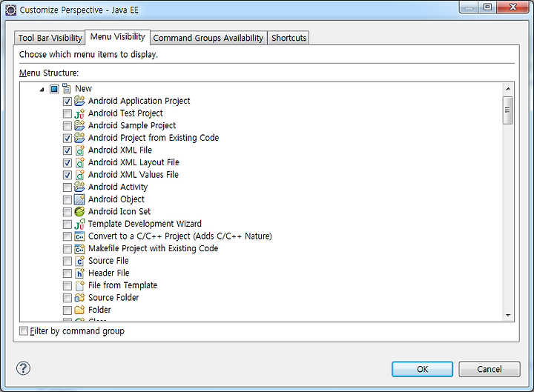This screenshot has height=392, width=534.
Task: Check the Android Icon Set checkbox
Action: (67, 212)
